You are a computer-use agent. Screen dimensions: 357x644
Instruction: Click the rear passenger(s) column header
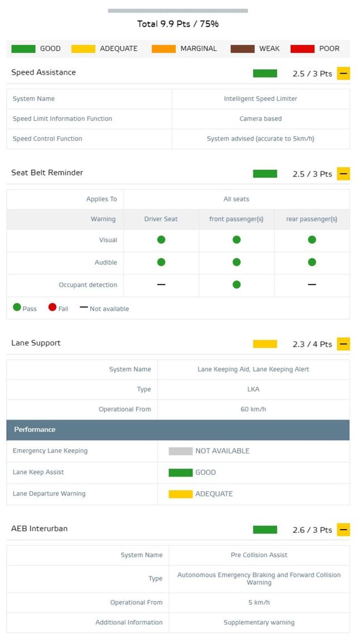312,219
